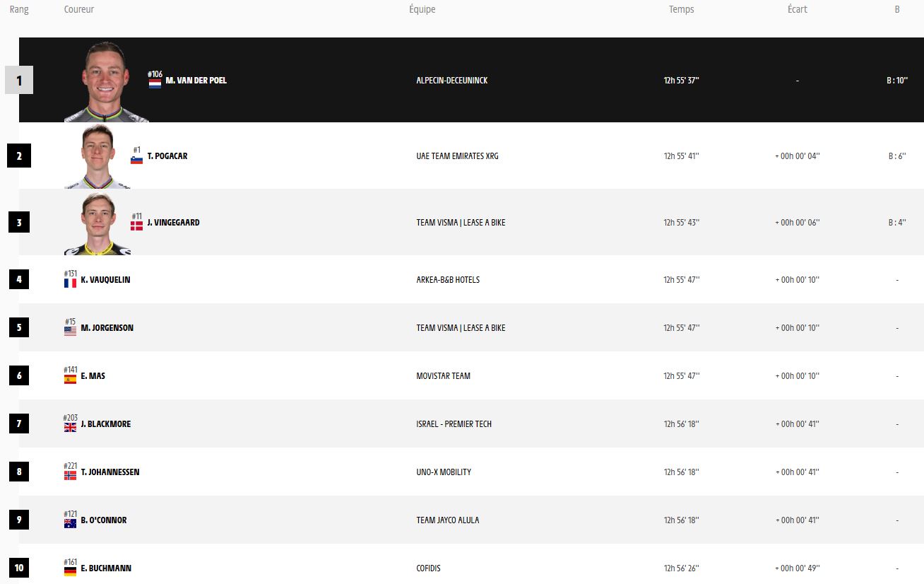The image size is (924, 584).
Task: Click the UK flag beside Blackmore
Action: pyautogui.click(x=70, y=427)
